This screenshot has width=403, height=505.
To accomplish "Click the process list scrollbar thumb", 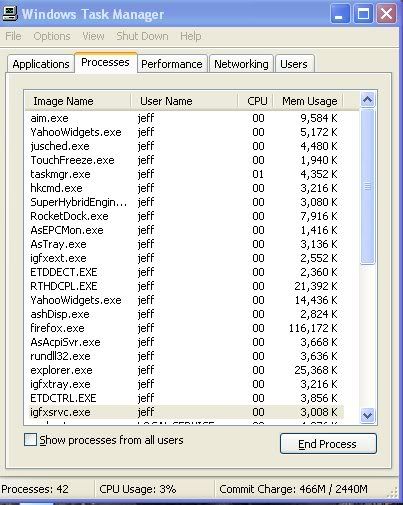I will (x=368, y=186).
